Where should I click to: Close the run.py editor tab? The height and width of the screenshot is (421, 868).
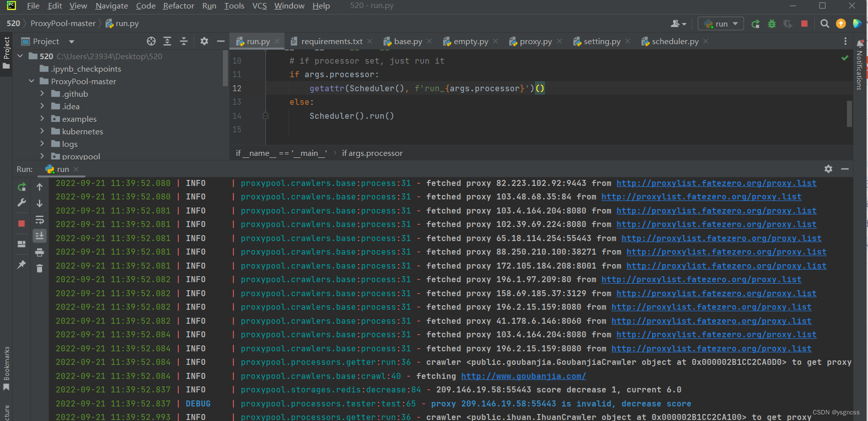[277, 41]
